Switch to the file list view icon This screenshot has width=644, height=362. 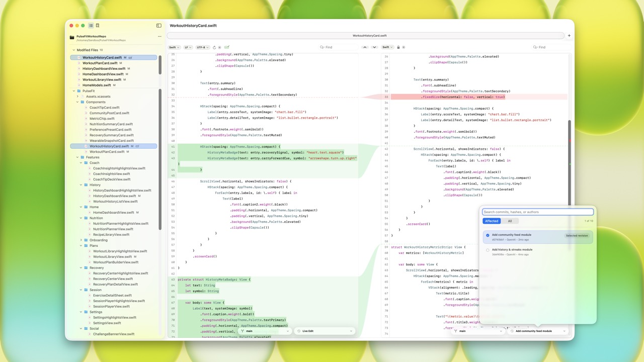tap(91, 26)
